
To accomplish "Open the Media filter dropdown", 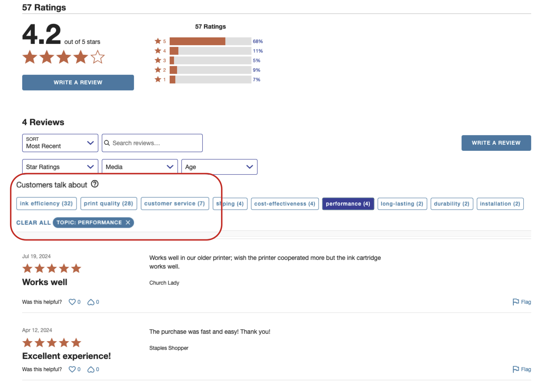I will coord(139,167).
